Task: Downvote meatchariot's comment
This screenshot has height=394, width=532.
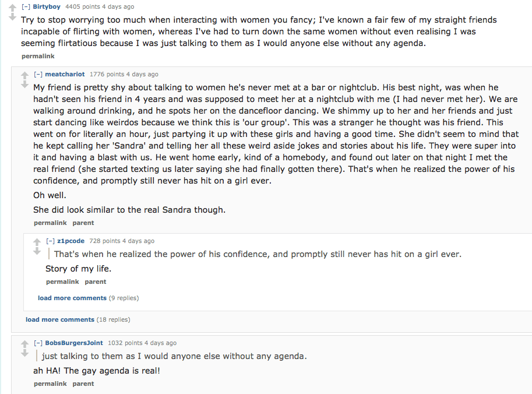Action: click(x=24, y=85)
